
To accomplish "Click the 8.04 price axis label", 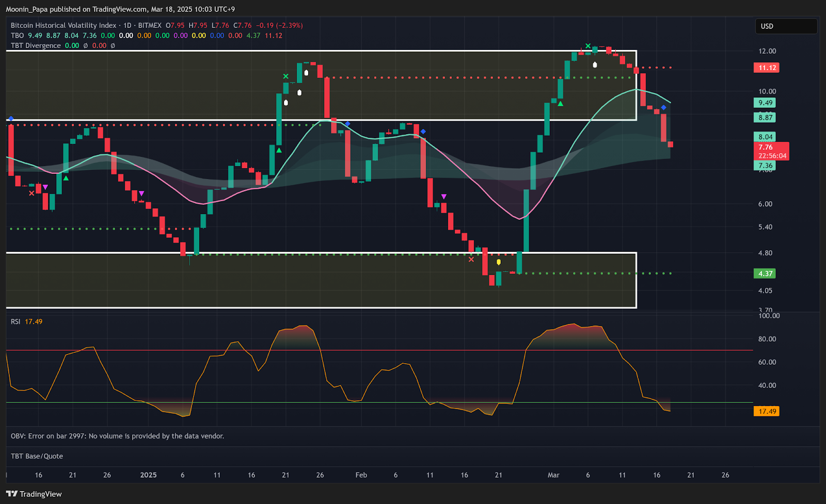I will (x=765, y=137).
